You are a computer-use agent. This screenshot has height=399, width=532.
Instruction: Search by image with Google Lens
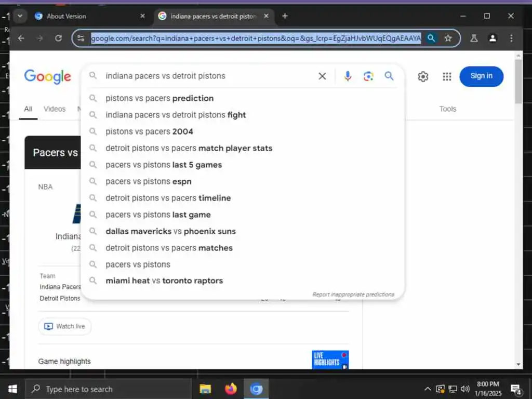tap(368, 76)
